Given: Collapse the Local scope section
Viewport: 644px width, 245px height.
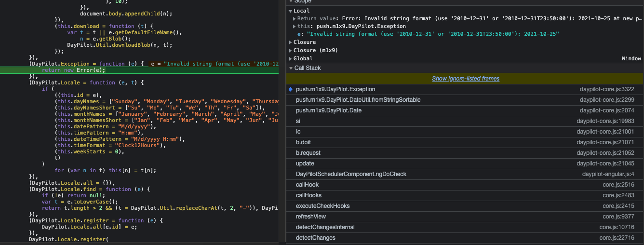Looking at the screenshot, I should 290,11.
